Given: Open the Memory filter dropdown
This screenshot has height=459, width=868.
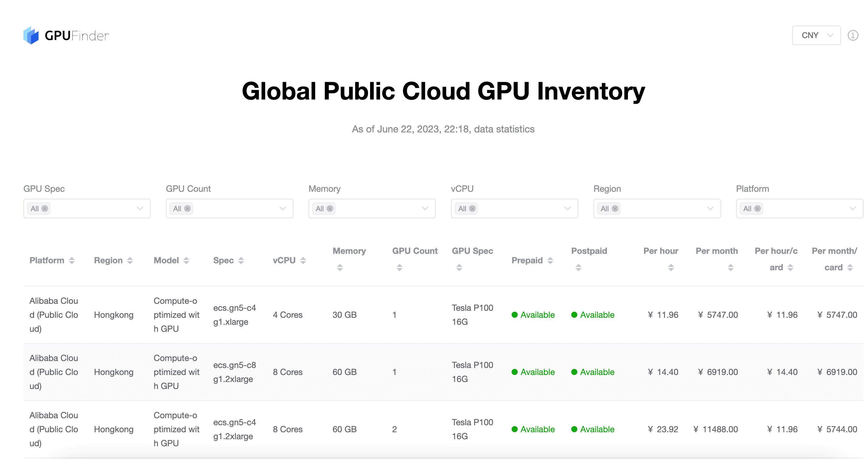Looking at the screenshot, I should [x=372, y=208].
